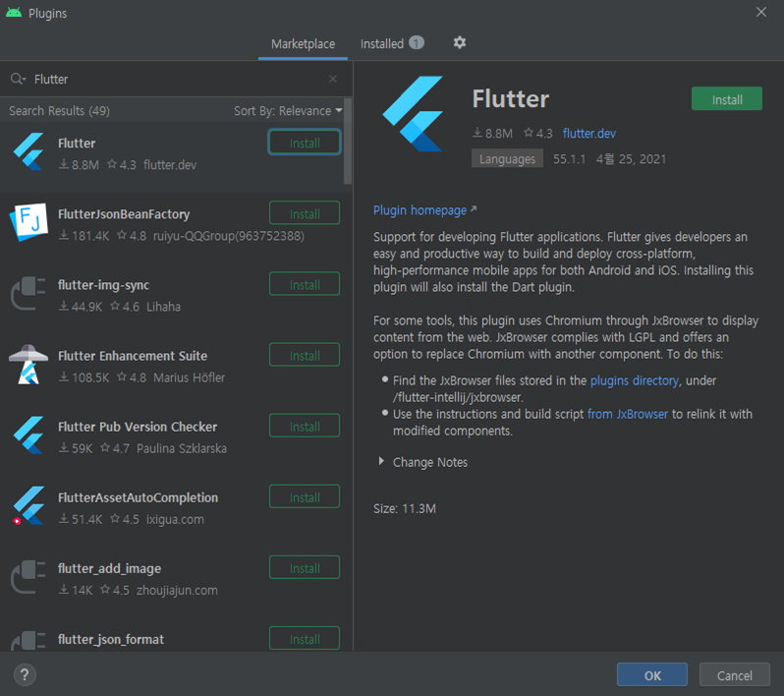
Task: Click the ruiyu-QQGroup(963752388) vendor text
Action: [x=229, y=236]
